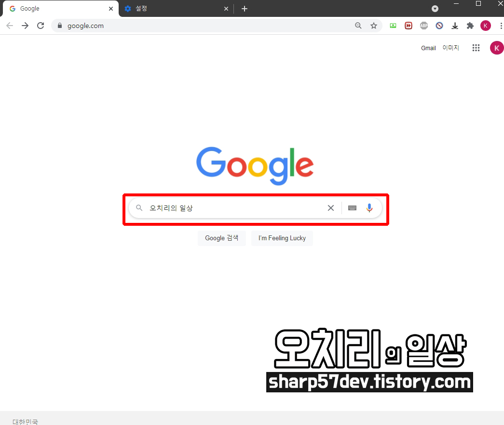
Task: Reload the google.com page
Action: pos(41,26)
